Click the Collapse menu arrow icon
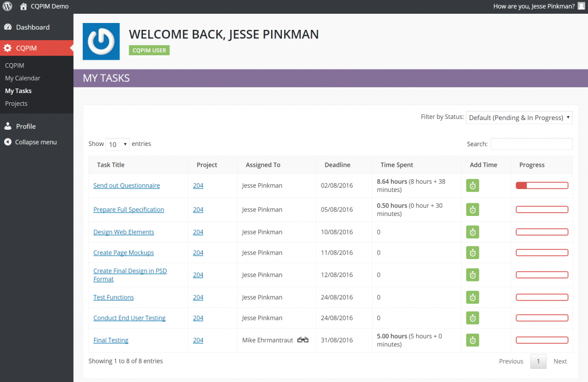This screenshot has width=588, height=382. tap(7, 142)
